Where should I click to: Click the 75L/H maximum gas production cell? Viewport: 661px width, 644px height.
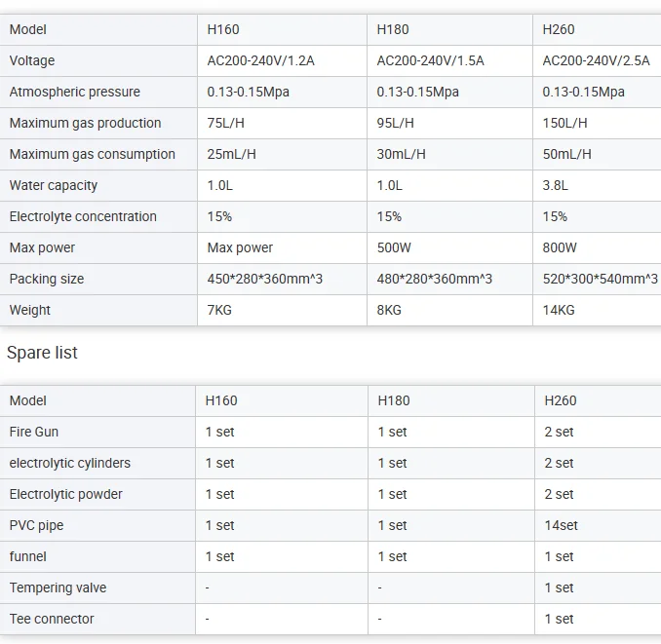(x=226, y=123)
